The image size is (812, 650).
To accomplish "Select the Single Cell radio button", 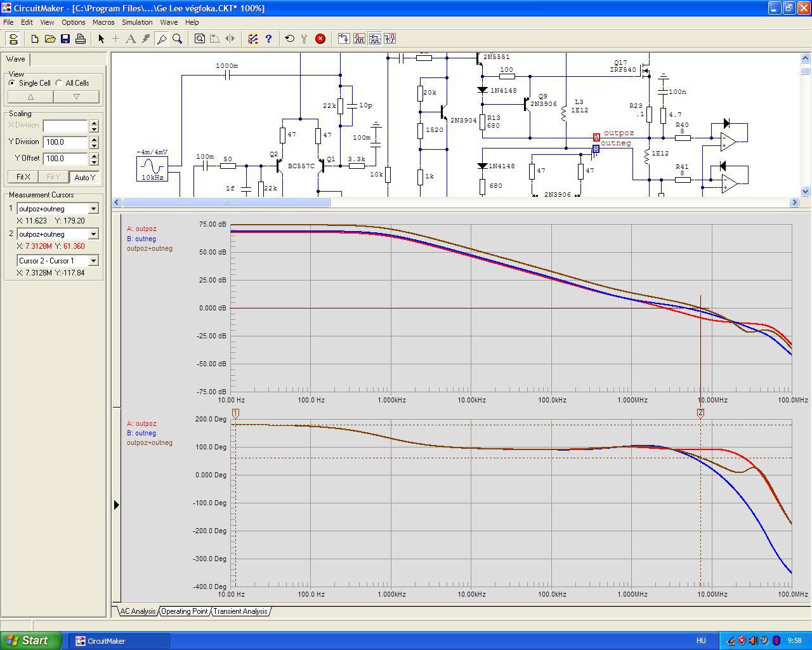I will (x=12, y=83).
